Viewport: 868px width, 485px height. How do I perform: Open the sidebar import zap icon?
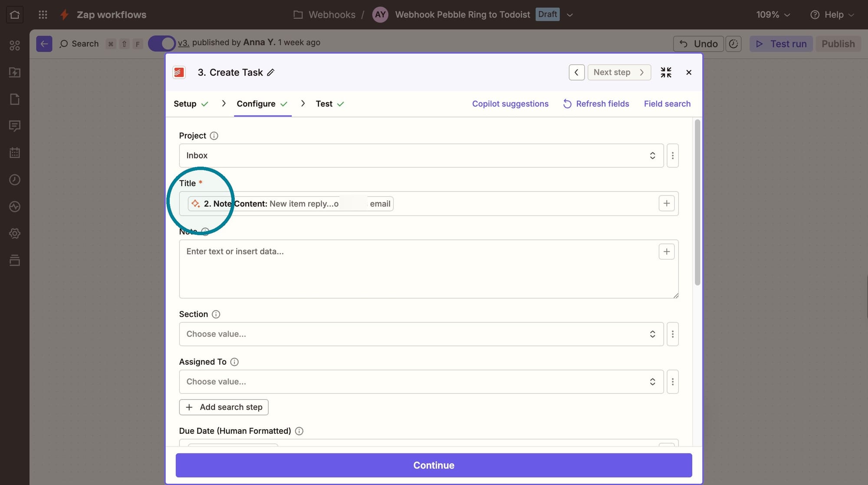pyautogui.click(x=15, y=73)
